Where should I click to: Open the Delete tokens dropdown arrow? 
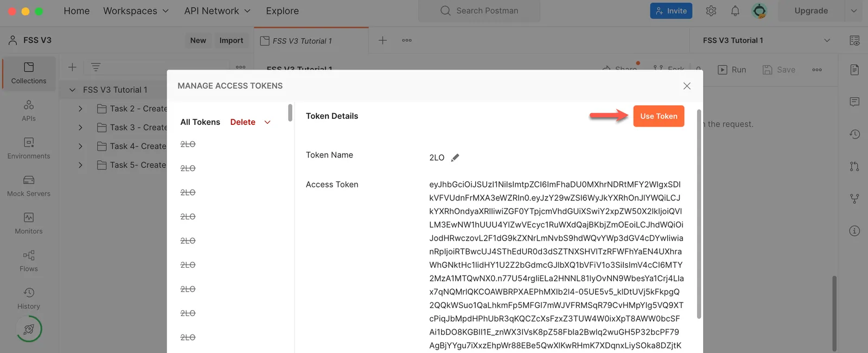pos(267,122)
